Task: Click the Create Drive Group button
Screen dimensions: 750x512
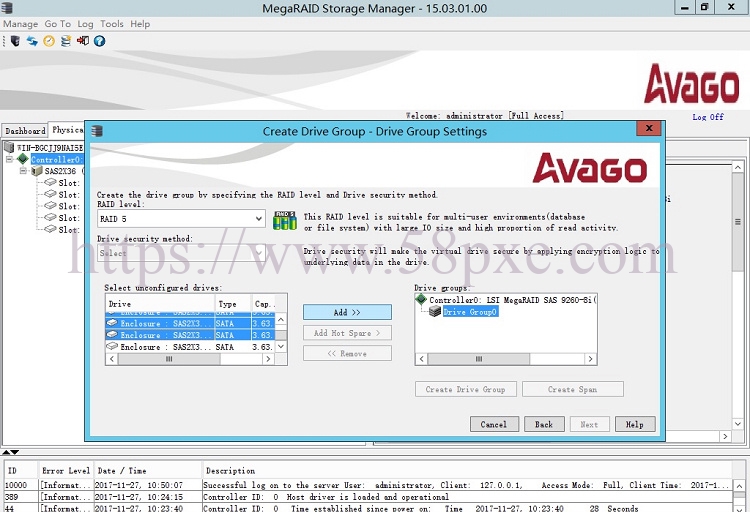Action: (465, 389)
